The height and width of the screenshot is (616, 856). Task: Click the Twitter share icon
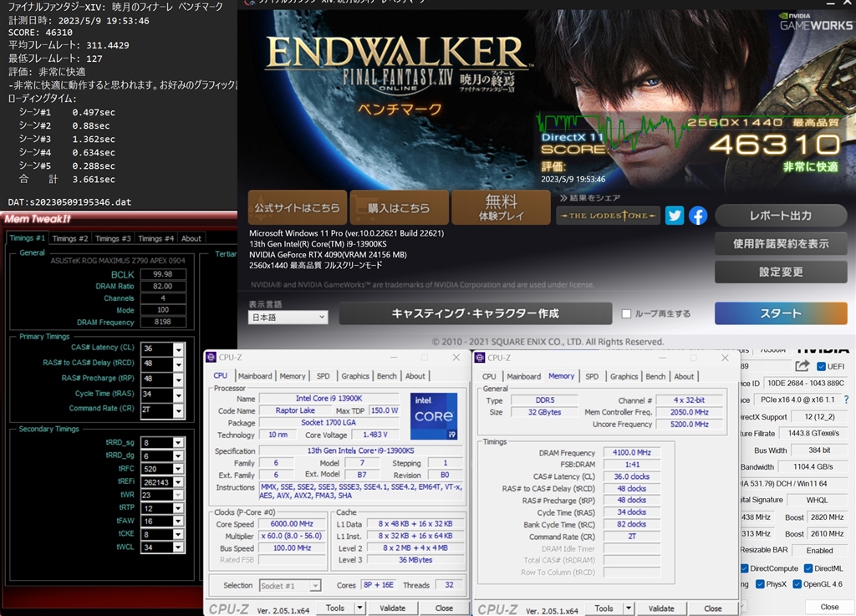click(675, 216)
